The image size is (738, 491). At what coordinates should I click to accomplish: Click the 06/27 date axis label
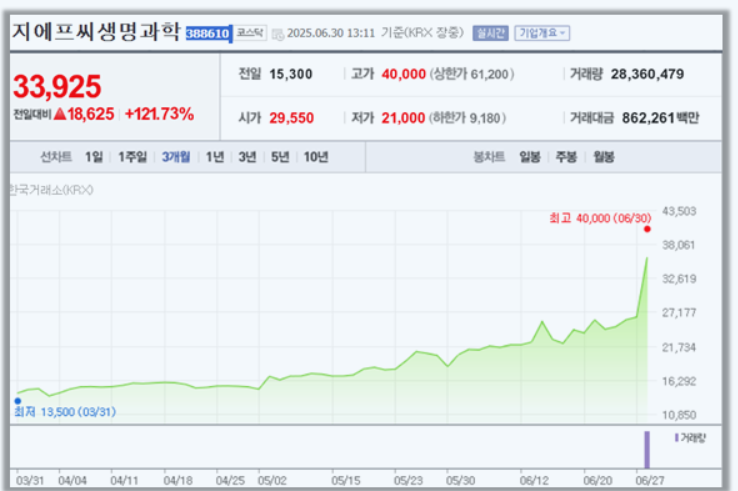point(650,481)
